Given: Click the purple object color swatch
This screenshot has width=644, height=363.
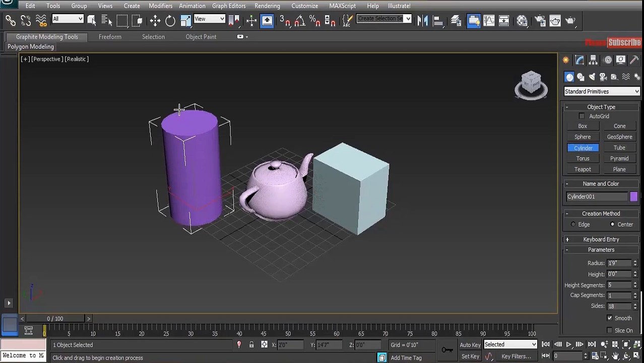Looking at the screenshot, I should pos(633,197).
